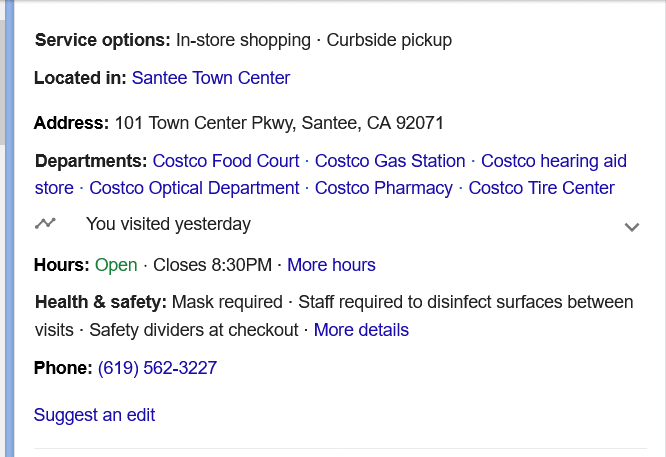
Task: Visit the Costco Pharmacy link
Action: coord(384,188)
